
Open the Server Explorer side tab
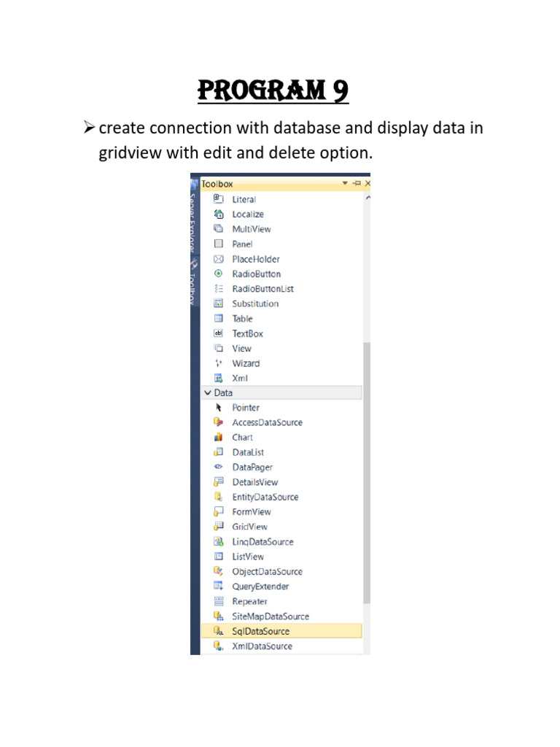pos(194,219)
